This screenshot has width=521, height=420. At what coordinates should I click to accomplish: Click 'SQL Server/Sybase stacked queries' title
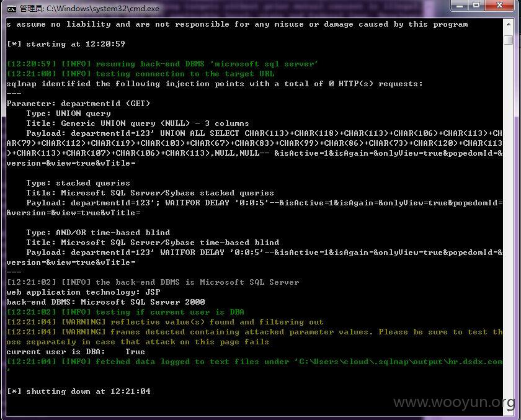pos(150,193)
